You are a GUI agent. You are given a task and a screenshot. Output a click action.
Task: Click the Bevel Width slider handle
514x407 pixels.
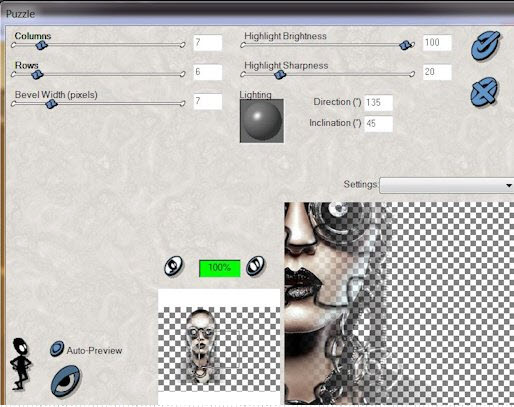(x=51, y=104)
